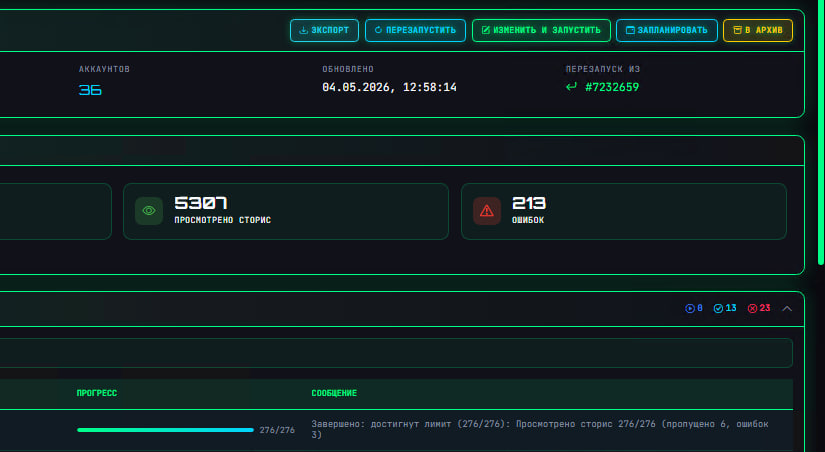Click the return arrow icon beside #7232659
825x452 pixels.
point(571,87)
